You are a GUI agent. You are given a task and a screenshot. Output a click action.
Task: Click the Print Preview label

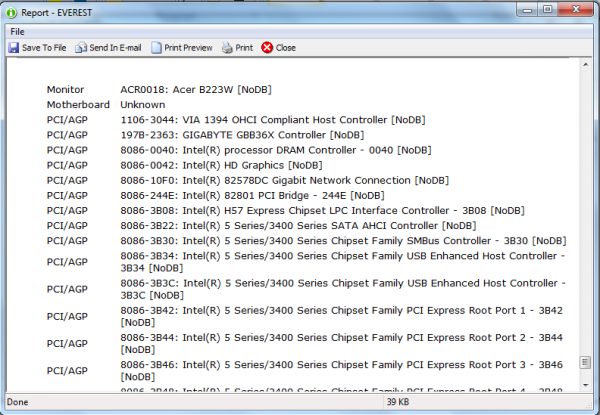click(188, 48)
